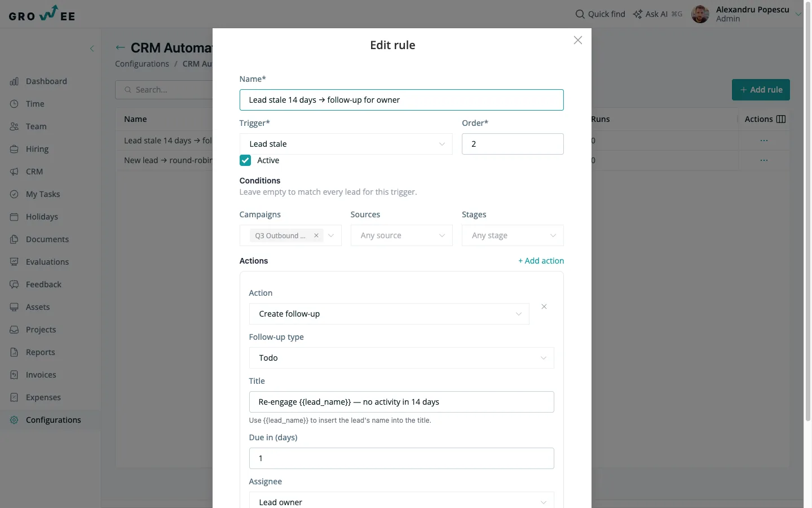Click the Name input field
Image resolution: width=812 pixels, height=508 pixels.
pyautogui.click(x=401, y=100)
